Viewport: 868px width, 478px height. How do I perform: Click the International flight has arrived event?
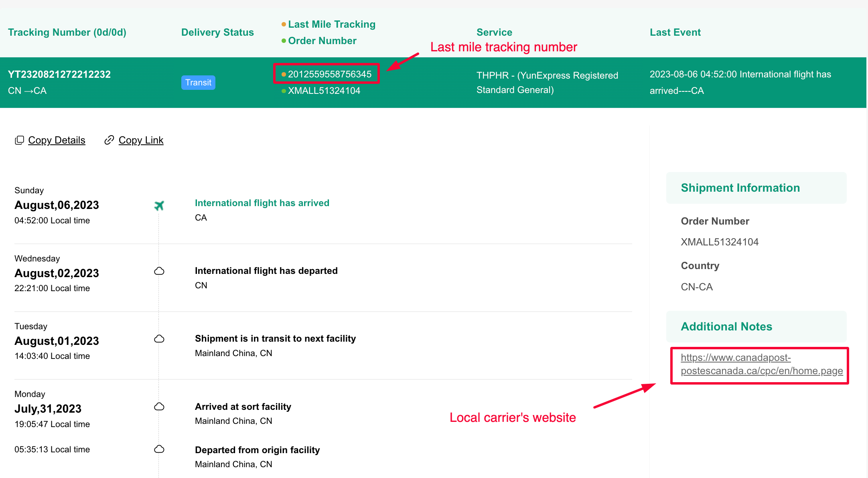(262, 203)
